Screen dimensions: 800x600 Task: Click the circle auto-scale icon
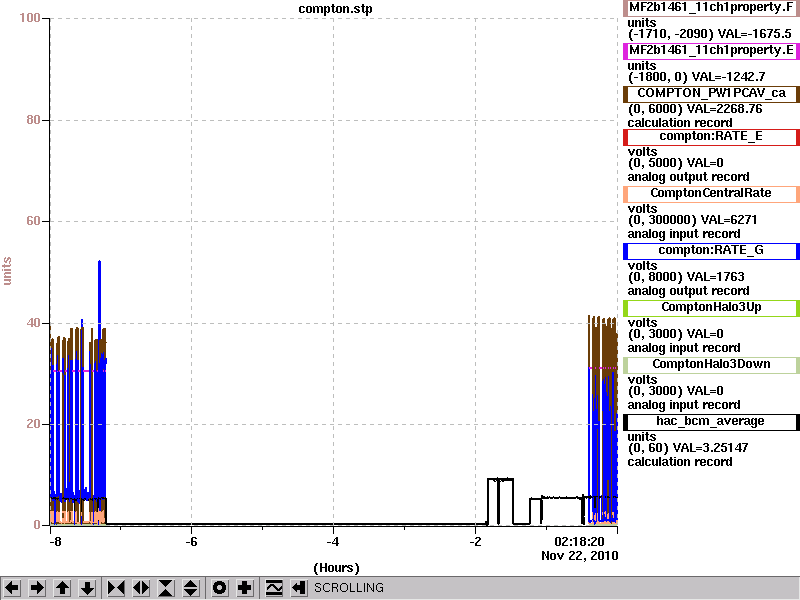coord(219,588)
